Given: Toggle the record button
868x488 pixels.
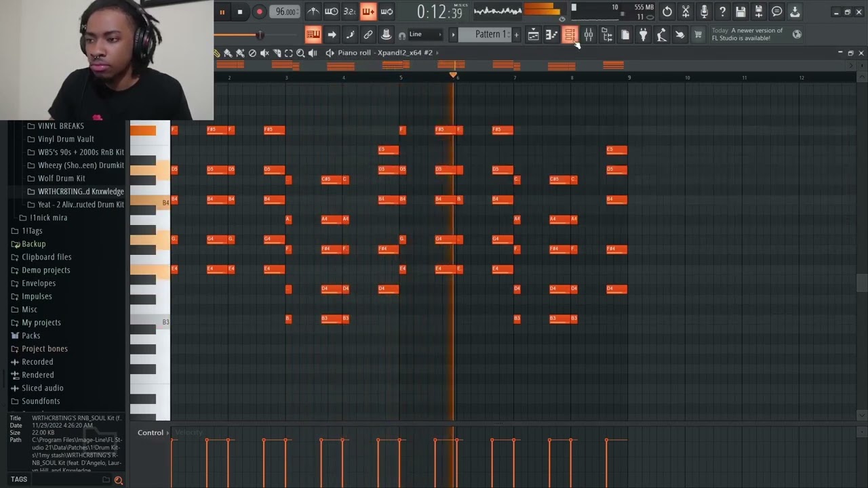Looking at the screenshot, I should point(259,12).
